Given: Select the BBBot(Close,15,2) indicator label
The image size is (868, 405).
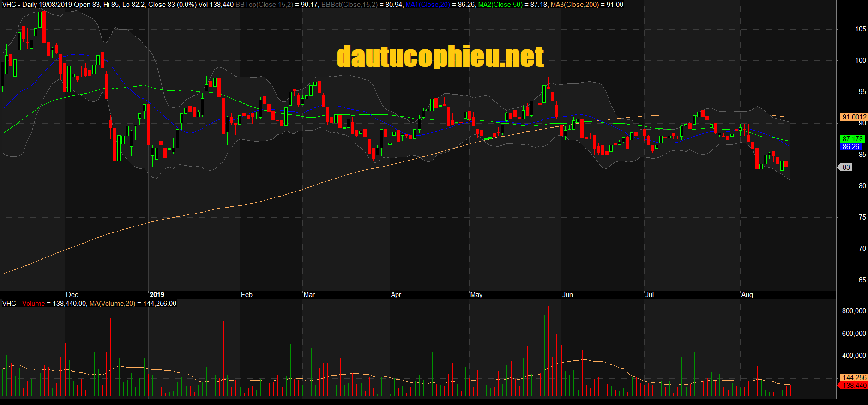Looking at the screenshot, I should pyautogui.click(x=349, y=5).
